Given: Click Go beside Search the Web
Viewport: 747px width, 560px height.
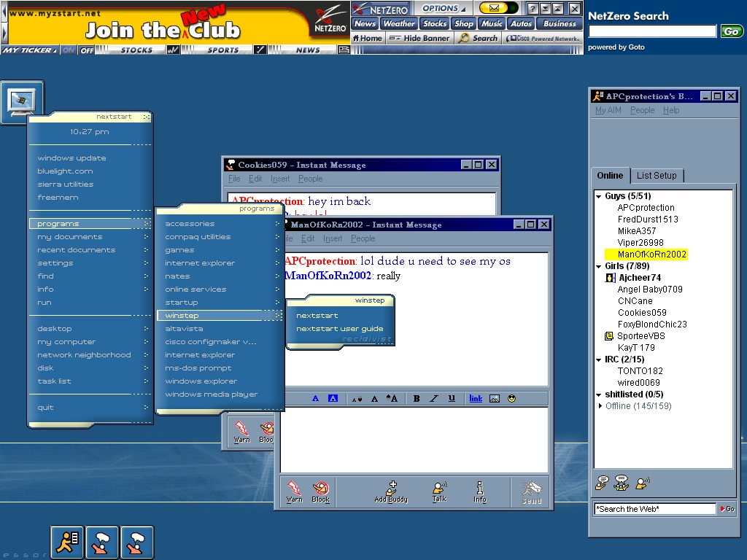Looking at the screenshot, I should coord(727,509).
